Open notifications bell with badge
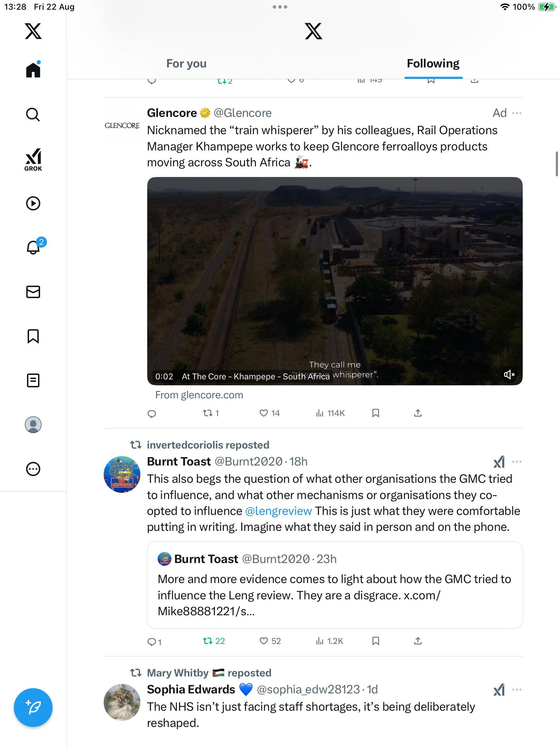 coord(34,247)
